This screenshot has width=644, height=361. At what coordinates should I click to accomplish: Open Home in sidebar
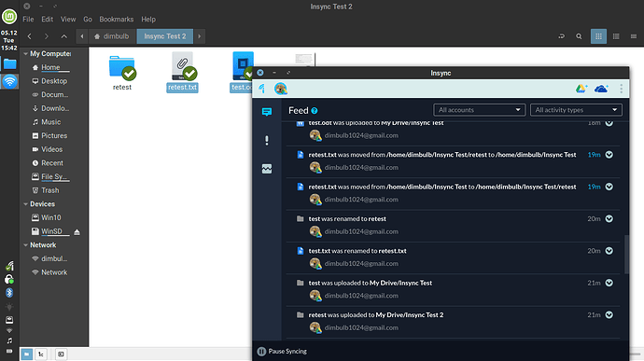[50, 67]
